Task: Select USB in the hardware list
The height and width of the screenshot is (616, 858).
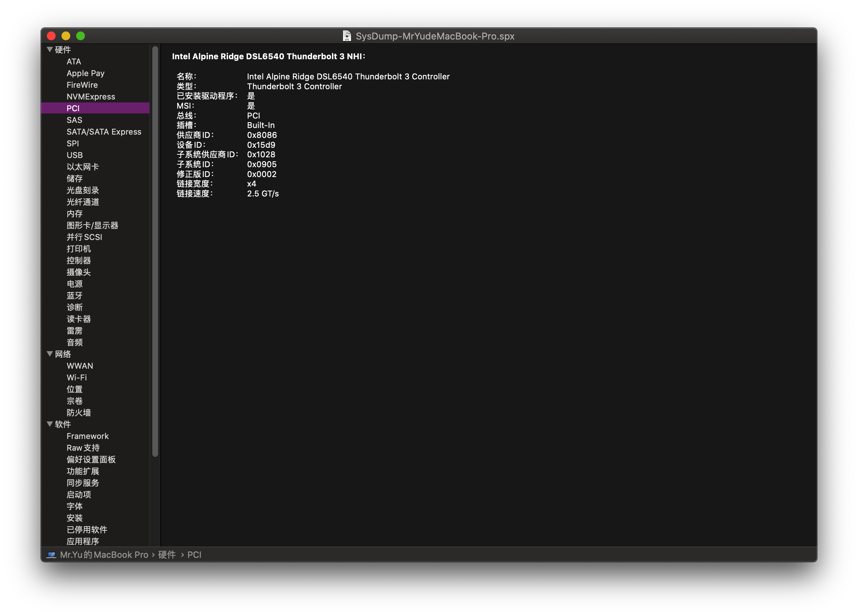Action: coord(75,155)
